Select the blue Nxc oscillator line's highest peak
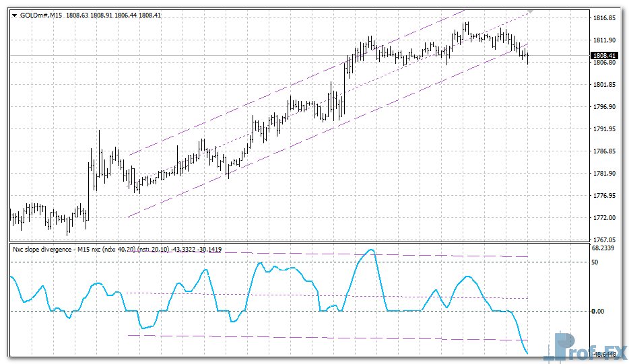629x364 pixels. click(x=370, y=250)
